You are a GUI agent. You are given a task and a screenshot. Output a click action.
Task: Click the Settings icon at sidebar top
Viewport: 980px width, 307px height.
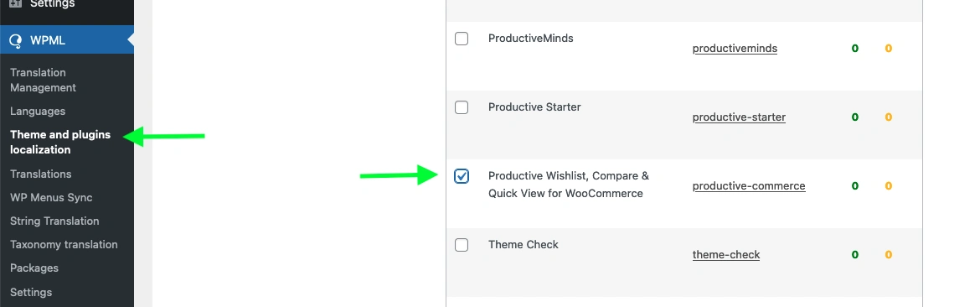[16, 3]
